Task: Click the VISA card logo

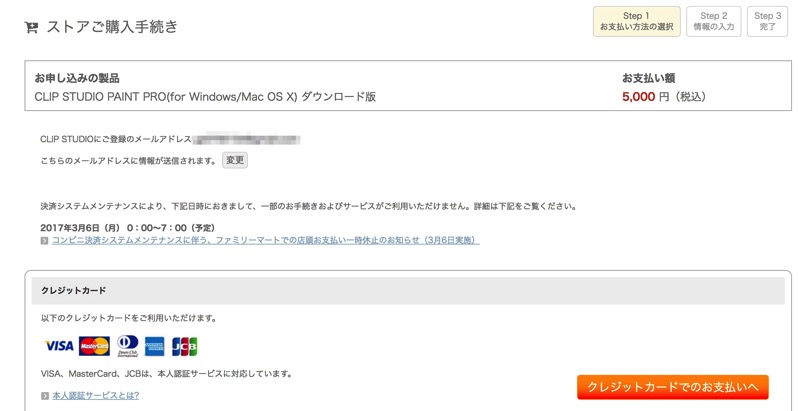Action: [x=59, y=346]
